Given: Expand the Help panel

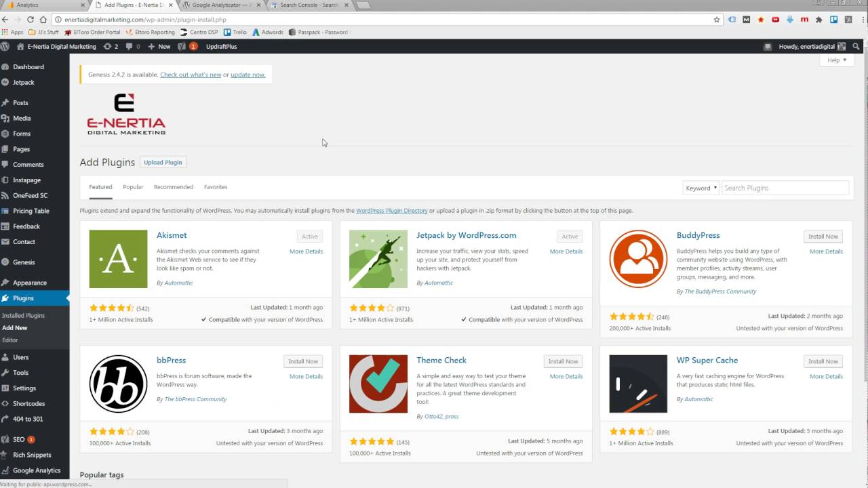Looking at the screenshot, I should (837, 60).
